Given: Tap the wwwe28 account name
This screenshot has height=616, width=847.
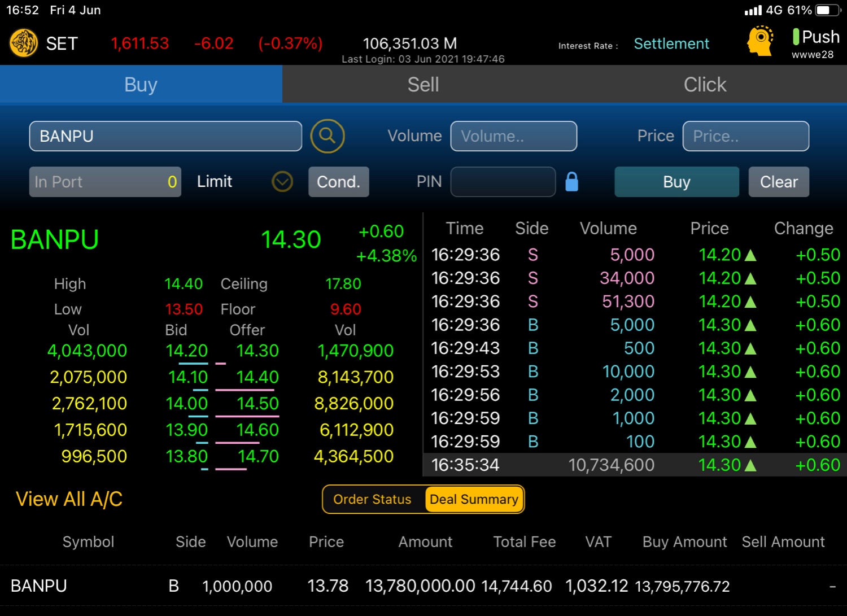Looking at the screenshot, I should click(x=813, y=54).
